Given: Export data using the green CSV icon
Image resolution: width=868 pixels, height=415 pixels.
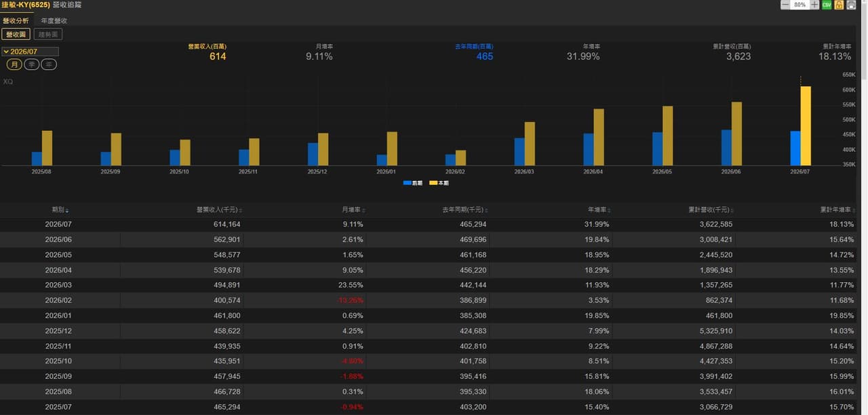Looking at the screenshot, I should (827, 5).
